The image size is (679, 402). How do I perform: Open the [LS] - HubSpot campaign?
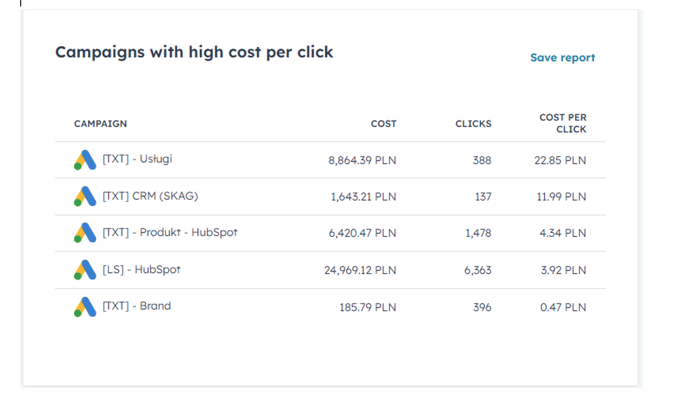point(141,269)
